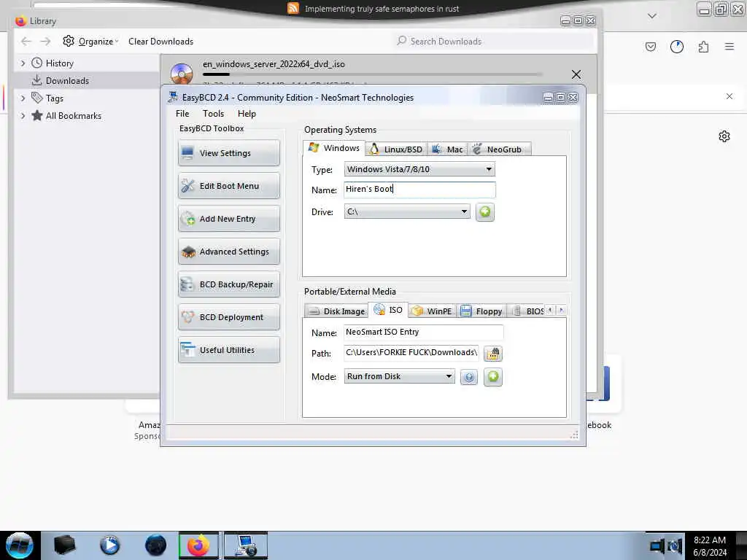Screen dimensions: 747x560
Task: Go back in Library window
Action: click(26, 42)
